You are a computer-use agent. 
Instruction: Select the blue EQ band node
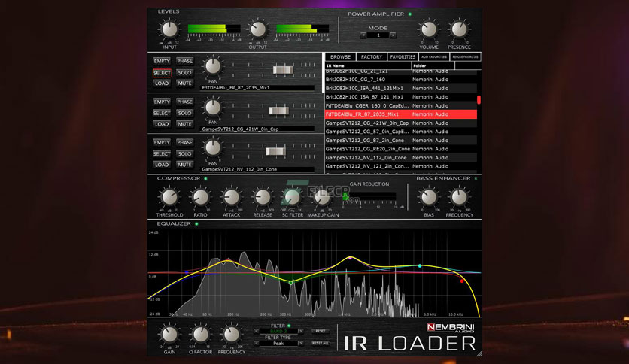pyautogui.click(x=187, y=272)
